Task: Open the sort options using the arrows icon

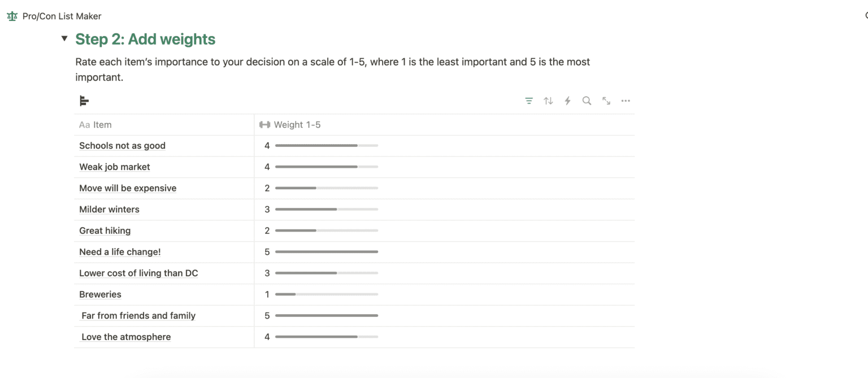Action: [x=548, y=101]
